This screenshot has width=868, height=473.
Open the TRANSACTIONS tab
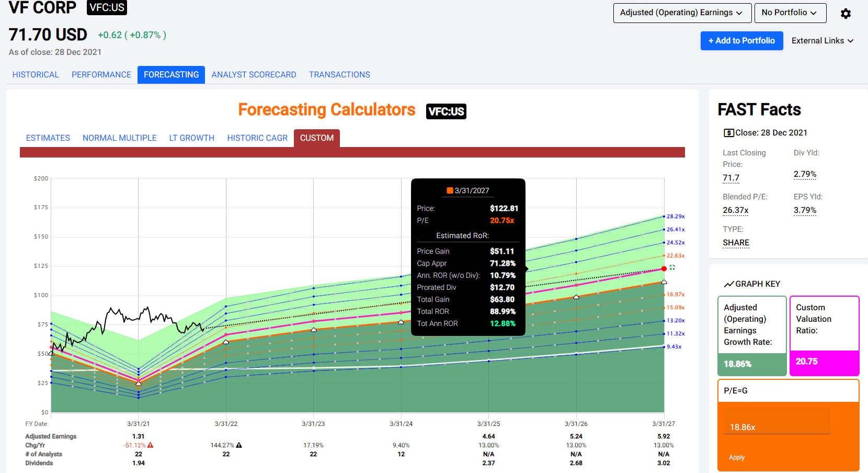339,75
